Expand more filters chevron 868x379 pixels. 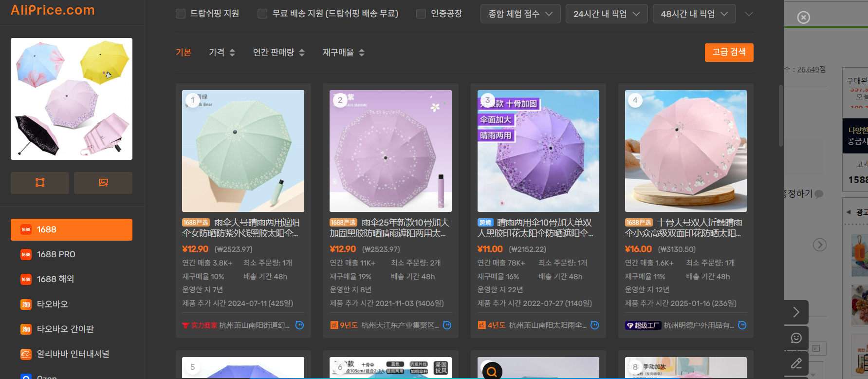[x=749, y=14]
